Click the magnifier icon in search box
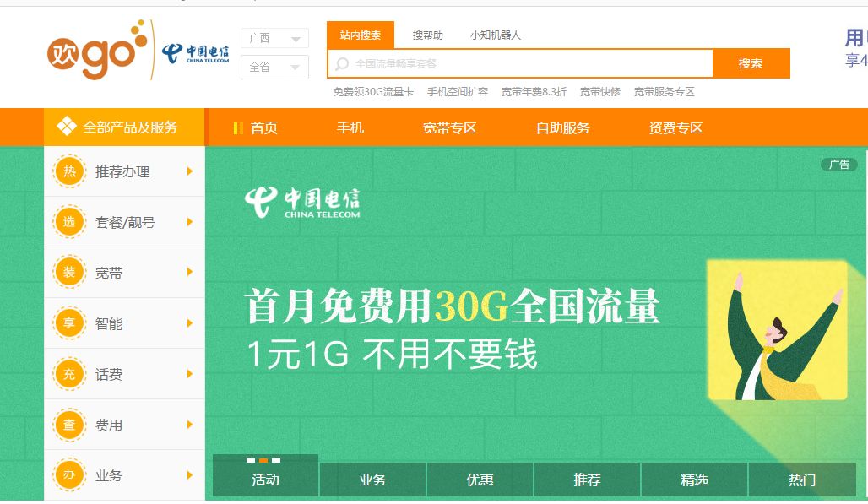The image size is (868, 504). [x=342, y=63]
